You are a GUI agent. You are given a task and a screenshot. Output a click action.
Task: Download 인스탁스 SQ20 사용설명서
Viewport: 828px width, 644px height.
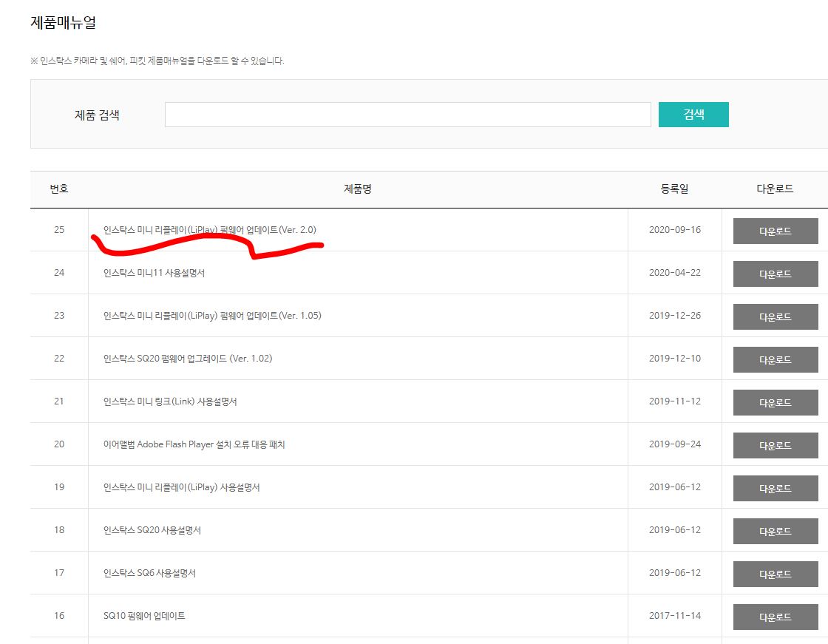point(776,531)
